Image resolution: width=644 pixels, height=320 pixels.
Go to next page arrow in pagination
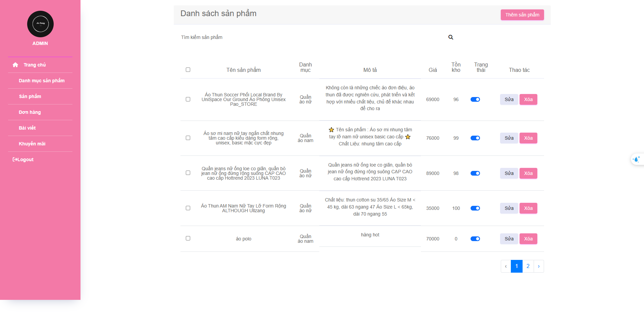[x=539, y=266]
